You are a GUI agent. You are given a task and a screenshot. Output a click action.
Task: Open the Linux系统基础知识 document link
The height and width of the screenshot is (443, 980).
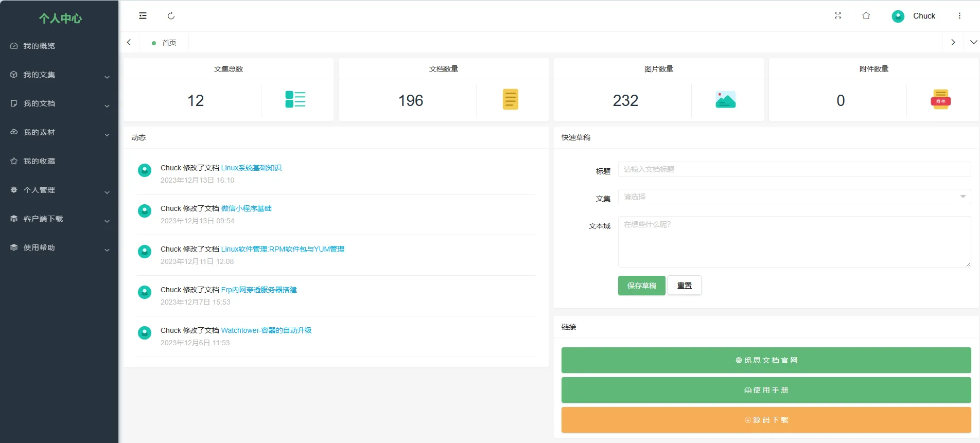[x=251, y=168]
